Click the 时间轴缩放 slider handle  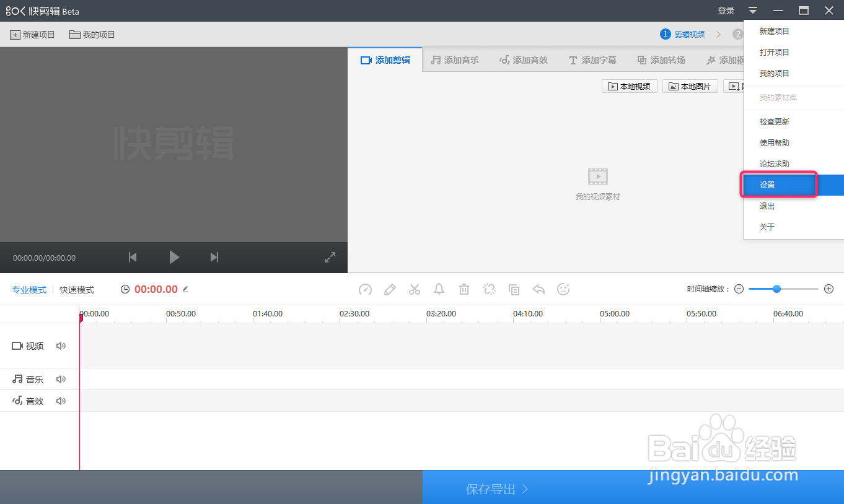tap(776, 289)
